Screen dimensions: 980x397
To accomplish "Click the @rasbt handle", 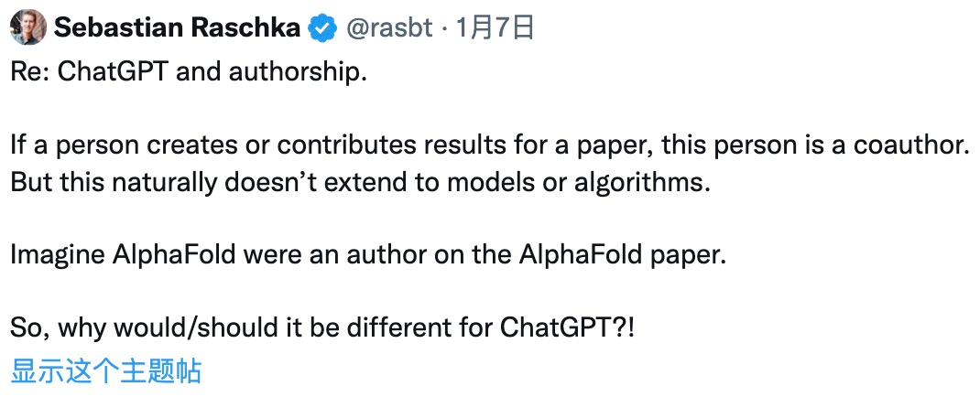I will click(388, 28).
